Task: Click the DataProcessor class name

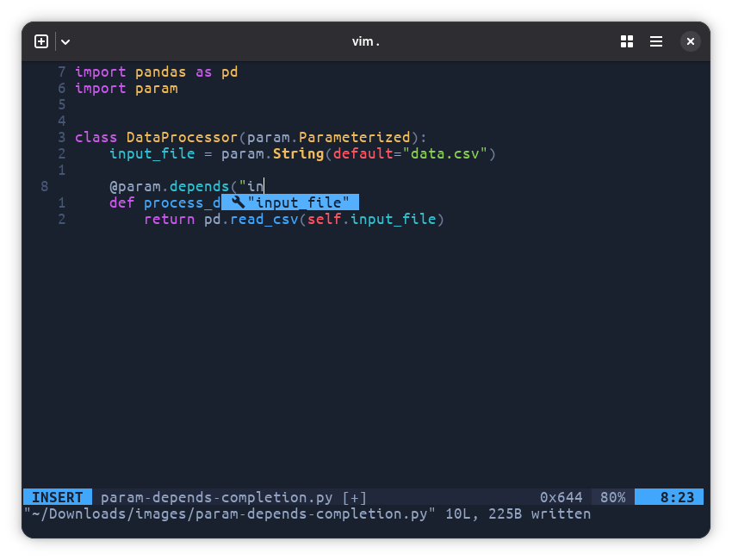Action: click(182, 137)
